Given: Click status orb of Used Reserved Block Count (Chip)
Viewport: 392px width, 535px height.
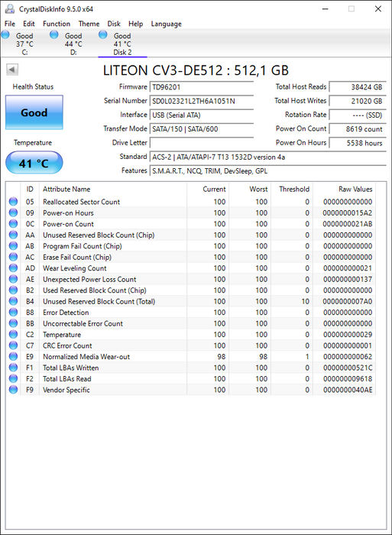Looking at the screenshot, I should (x=13, y=290).
